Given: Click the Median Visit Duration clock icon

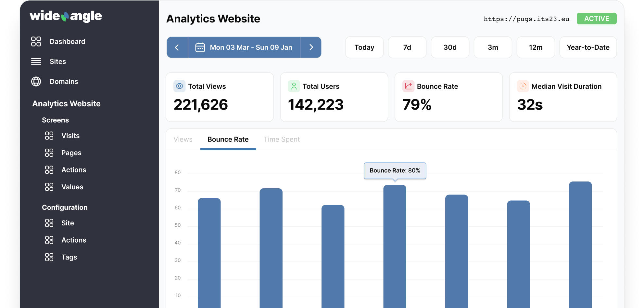Looking at the screenshot, I should pyautogui.click(x=523, y=86).
